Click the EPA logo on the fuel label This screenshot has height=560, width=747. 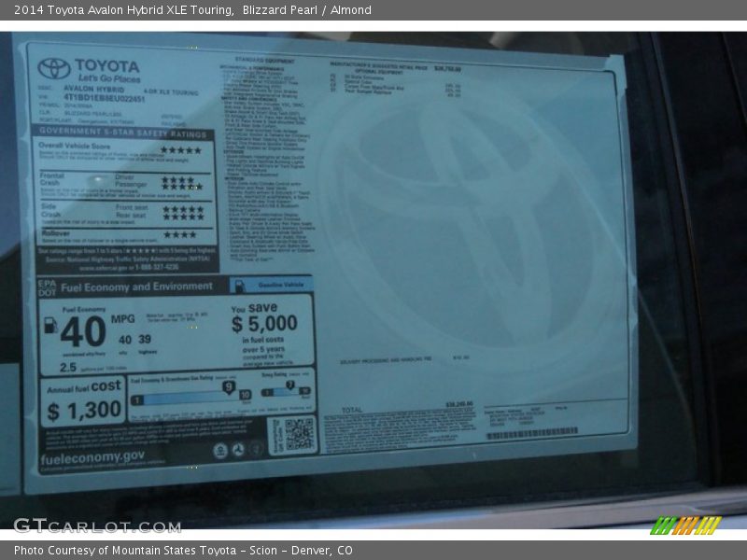45,284
